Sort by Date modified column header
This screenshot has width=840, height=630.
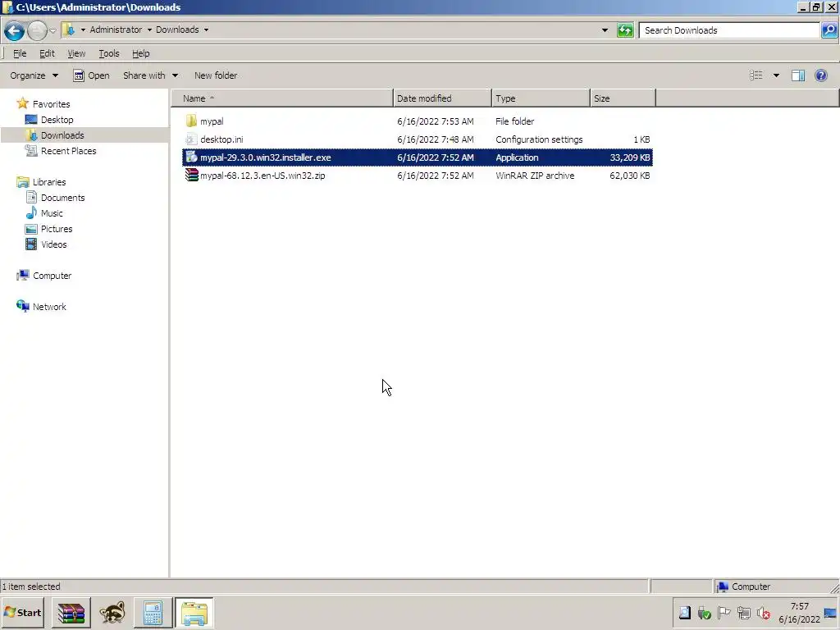coord(442,98)
